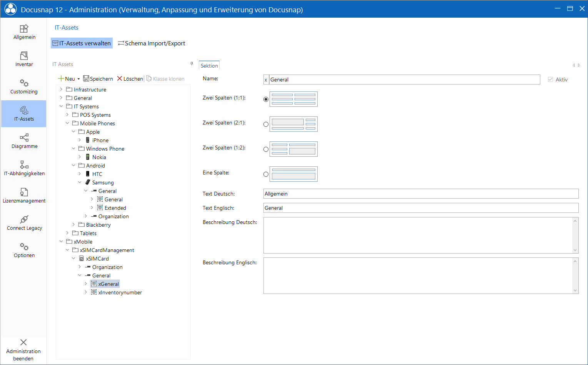This screenshot has height=365, width=588.
Task: Expand the Infrastructure tree node
Action: click(61, 89)
